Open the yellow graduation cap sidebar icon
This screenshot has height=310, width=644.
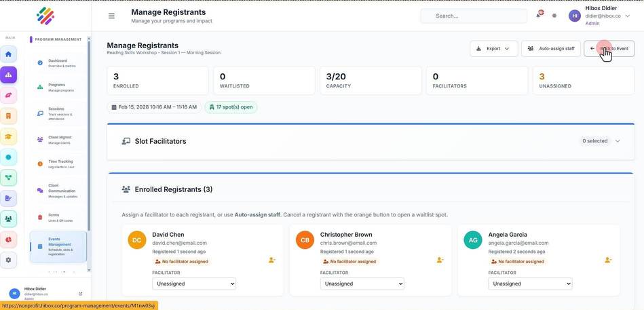[8, 136]
